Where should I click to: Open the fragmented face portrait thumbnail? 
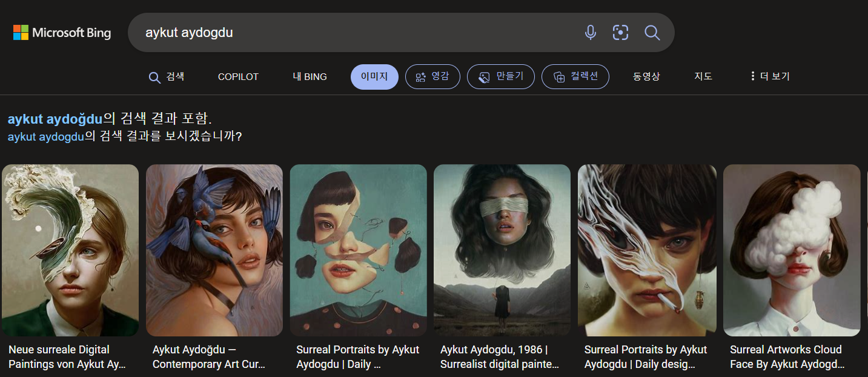point(358,250)
